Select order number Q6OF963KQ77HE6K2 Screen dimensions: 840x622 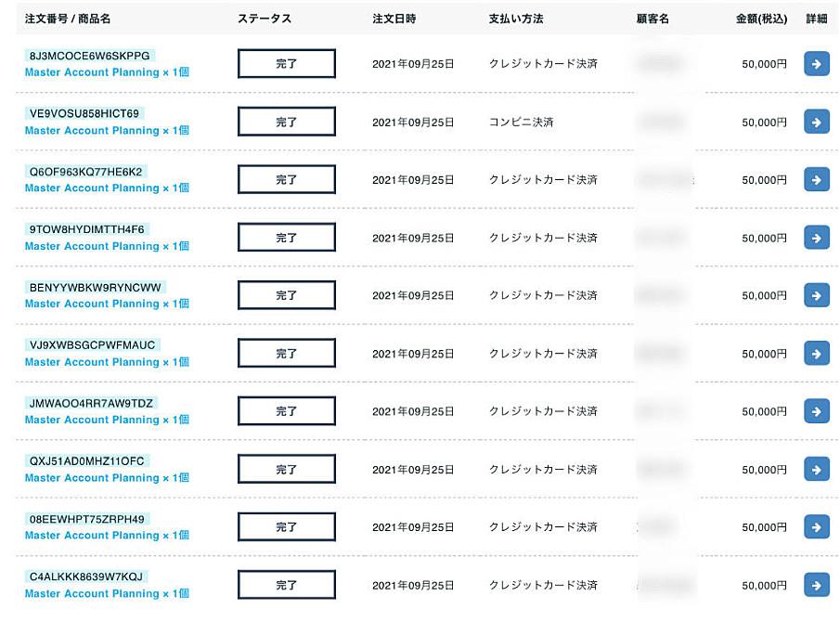85,172
